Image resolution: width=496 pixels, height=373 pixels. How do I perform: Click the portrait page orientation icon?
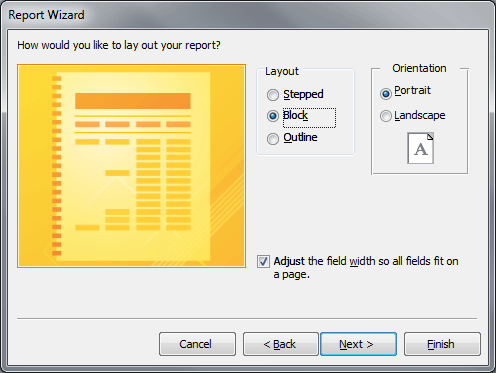[x=420, y=148]
